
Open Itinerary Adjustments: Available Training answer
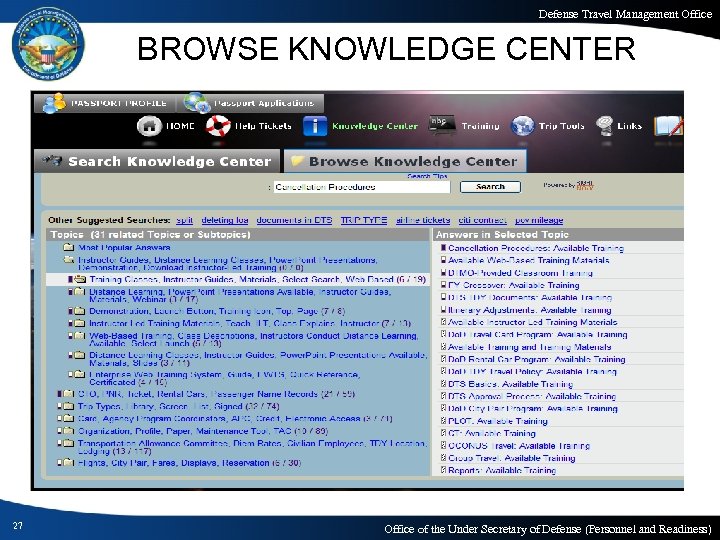(529, 310)
